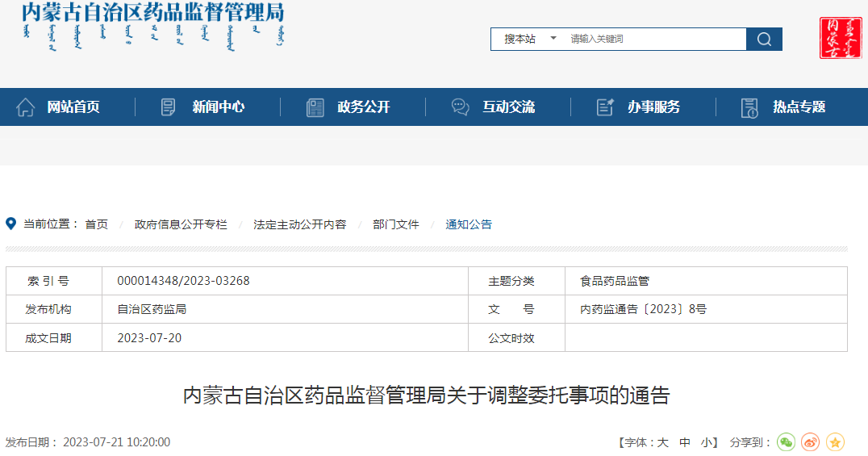Set font size to 中
868x456 pixels.
coord(685,442)
